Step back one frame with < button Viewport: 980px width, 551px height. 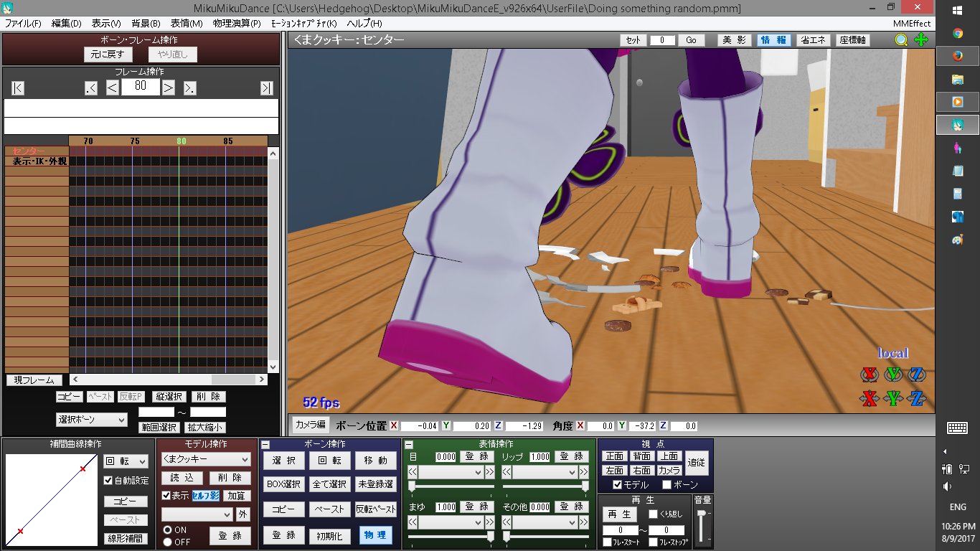[x=113, y=88]
